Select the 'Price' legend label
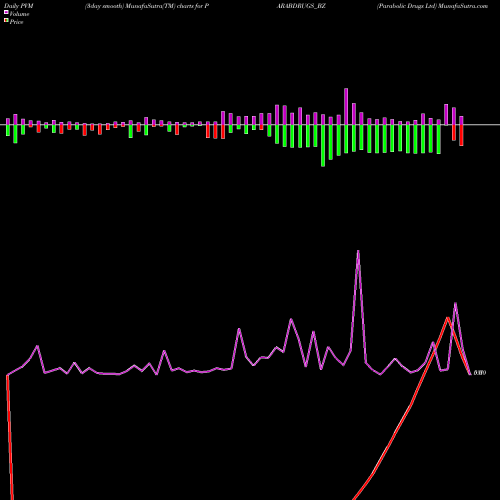The image size is (500, 500). (16, 22)
